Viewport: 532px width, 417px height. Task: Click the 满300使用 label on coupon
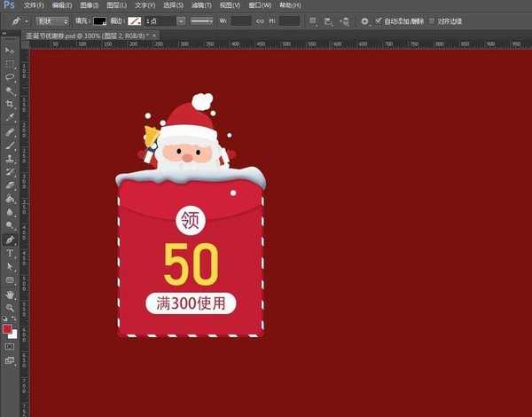[192, 304]
